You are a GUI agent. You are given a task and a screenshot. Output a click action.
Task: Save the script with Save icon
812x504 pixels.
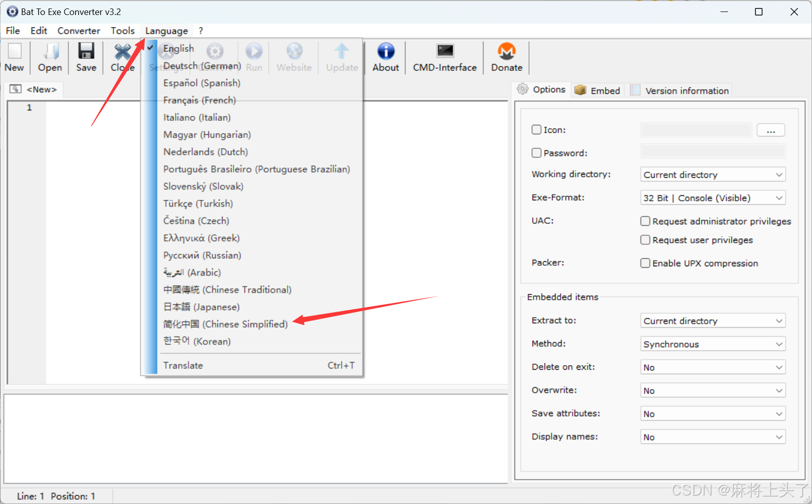point(86,51)
